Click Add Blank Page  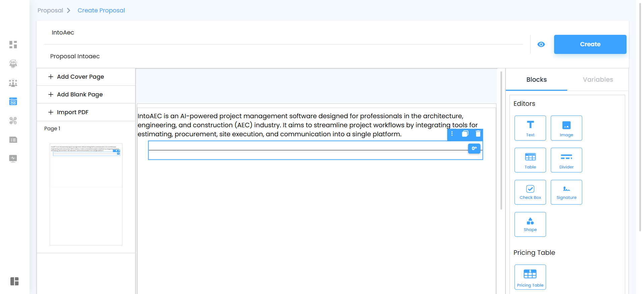pos(86,94)
